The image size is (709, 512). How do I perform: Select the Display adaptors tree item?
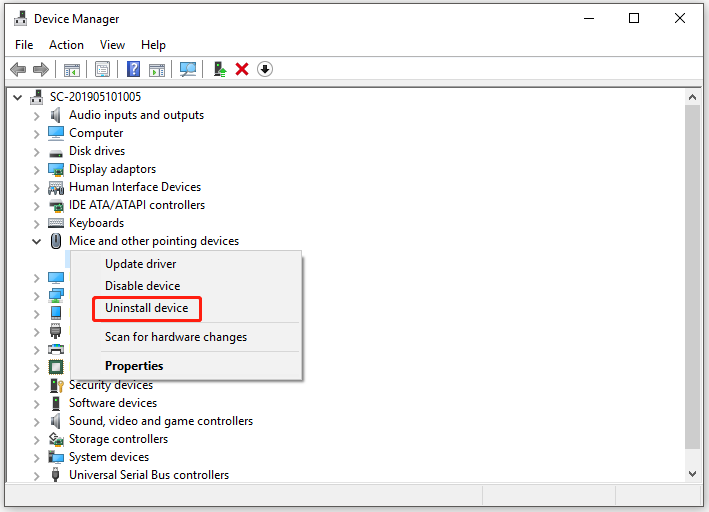(112, 169)
